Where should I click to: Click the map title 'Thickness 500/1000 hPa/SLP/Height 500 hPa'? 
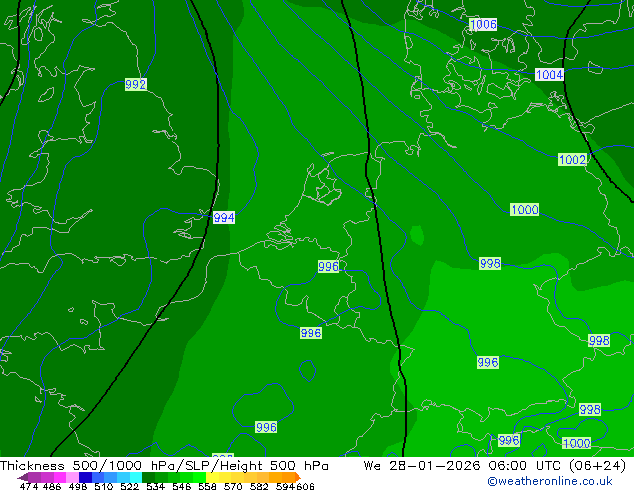coord(164,466)
